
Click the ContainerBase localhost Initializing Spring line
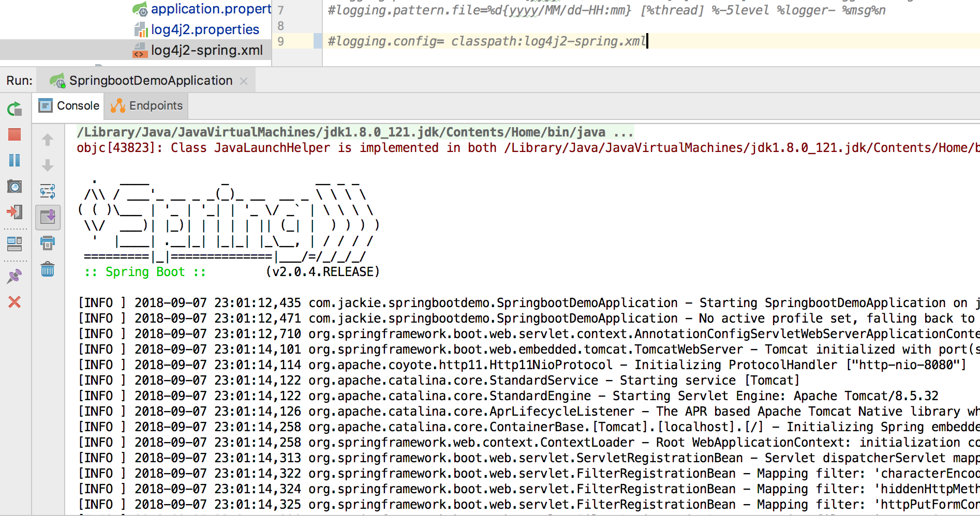pyautogui.click(x=529, y=427)
